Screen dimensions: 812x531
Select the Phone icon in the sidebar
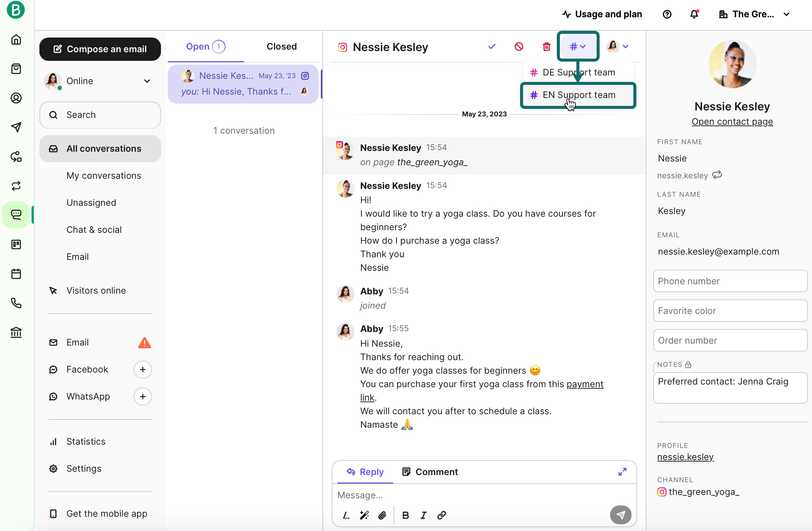[16, 303]
